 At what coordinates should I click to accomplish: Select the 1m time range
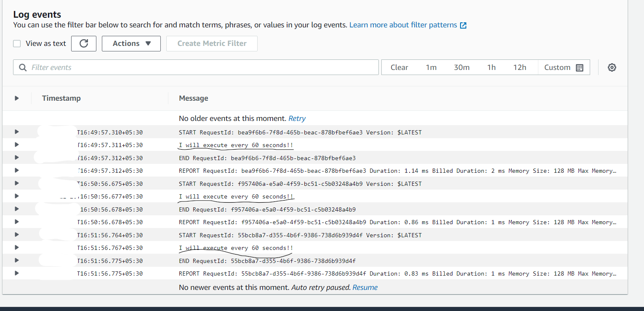coord(431,67)
